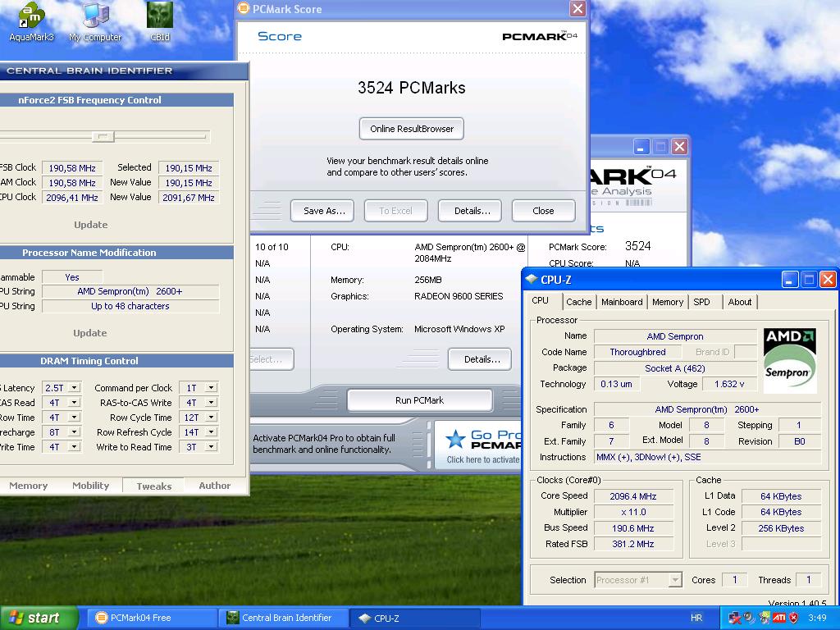
Task: Expand the Command per Clock dropdown
Action: (x=212, y=387)
